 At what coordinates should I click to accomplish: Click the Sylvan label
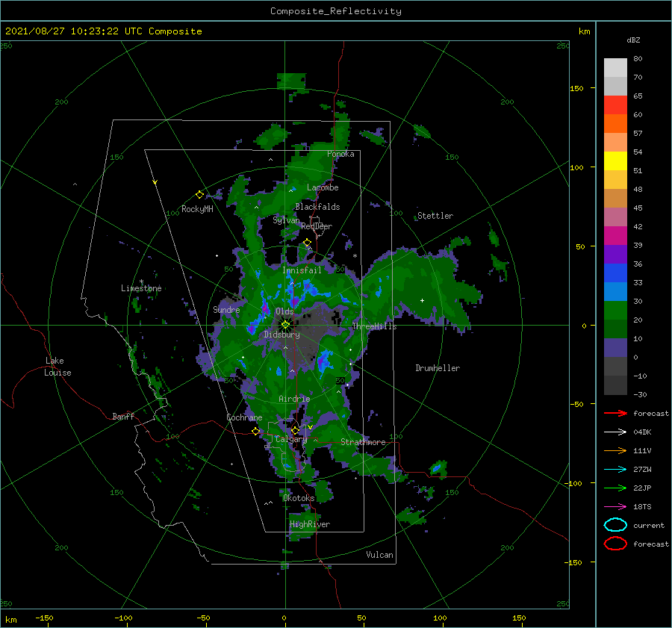point(286,220)
